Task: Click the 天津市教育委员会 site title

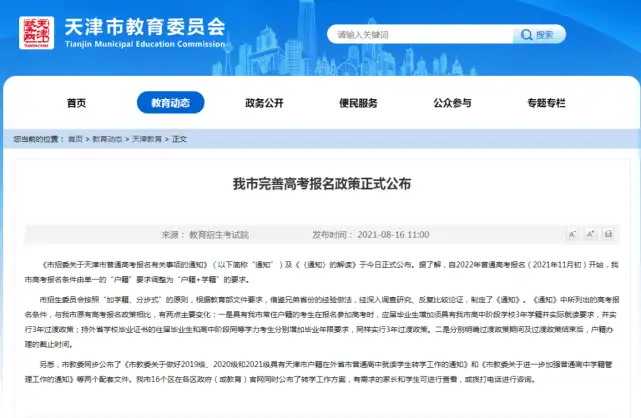Action: click(x=145, y=27)
